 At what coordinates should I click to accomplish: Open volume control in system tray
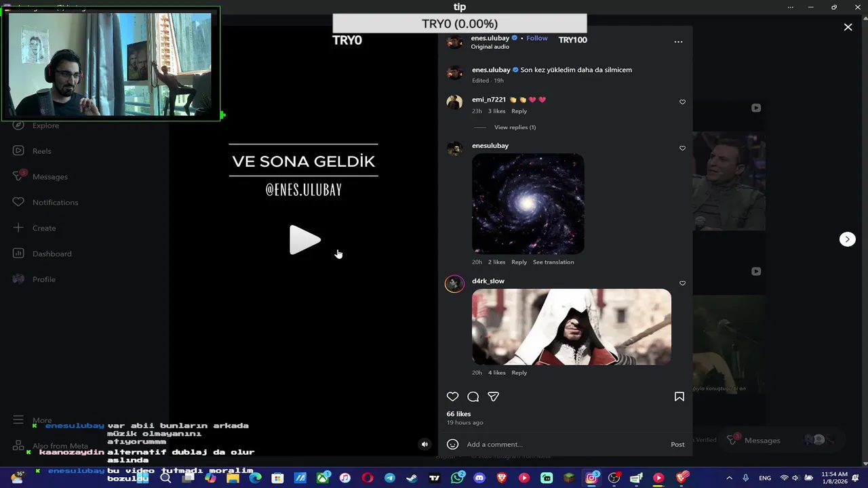pos(795,478)
